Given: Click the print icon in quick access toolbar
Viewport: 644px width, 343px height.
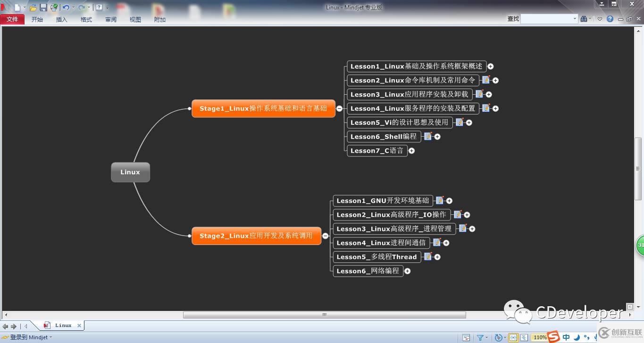Looking at the screenshot, I should tap(54, 8).
